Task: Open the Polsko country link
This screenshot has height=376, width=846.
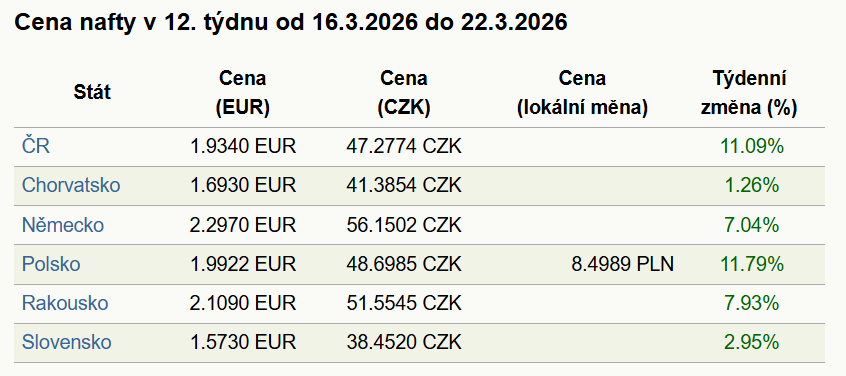Action: click(x=51, y=264)
